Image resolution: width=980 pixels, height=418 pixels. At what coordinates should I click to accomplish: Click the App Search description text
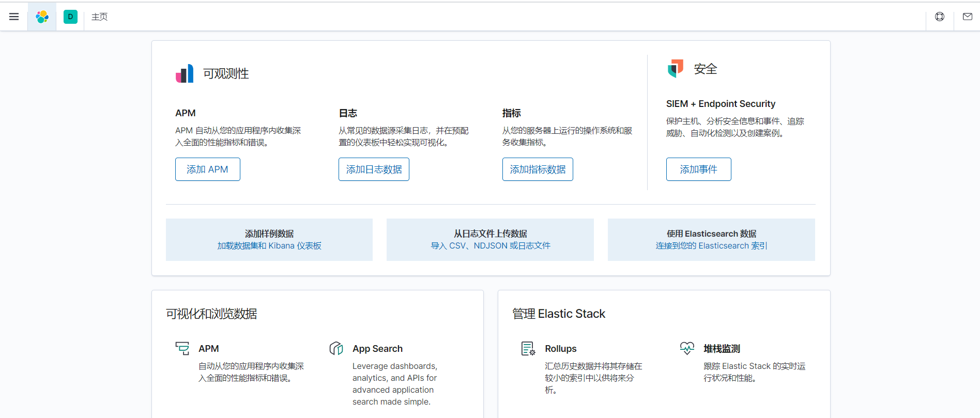(x=395, y=384)
